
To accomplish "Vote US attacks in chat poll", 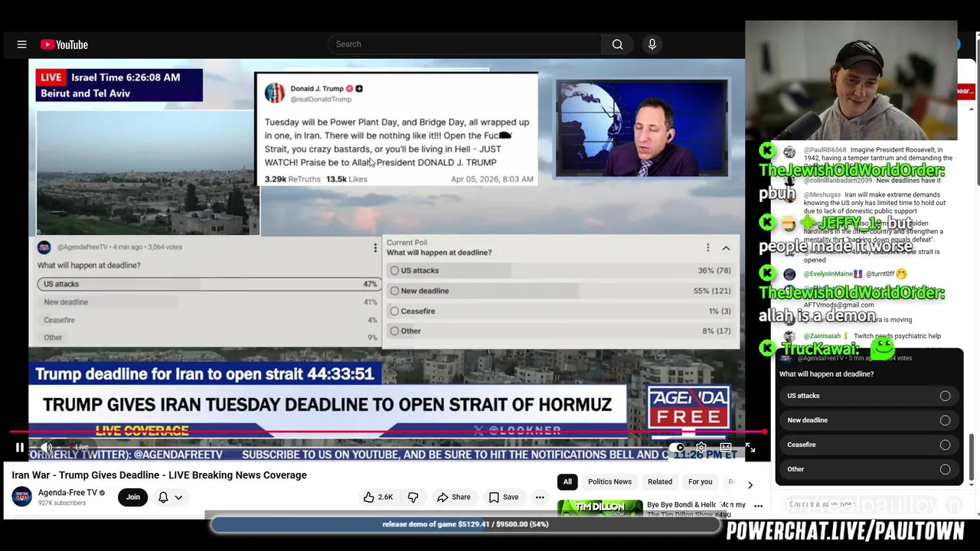I will [869, 396].
